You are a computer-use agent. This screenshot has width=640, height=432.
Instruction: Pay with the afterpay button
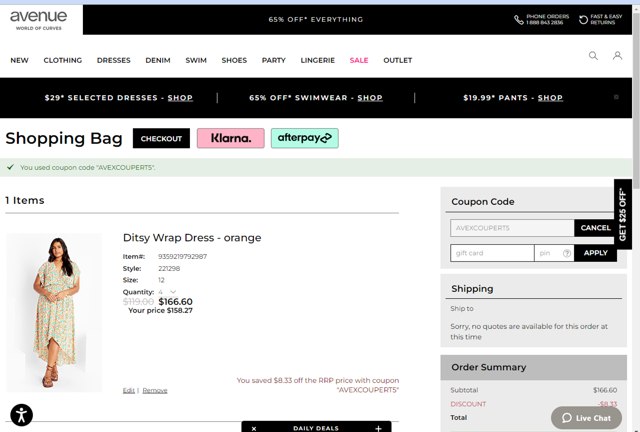point(304,138)
